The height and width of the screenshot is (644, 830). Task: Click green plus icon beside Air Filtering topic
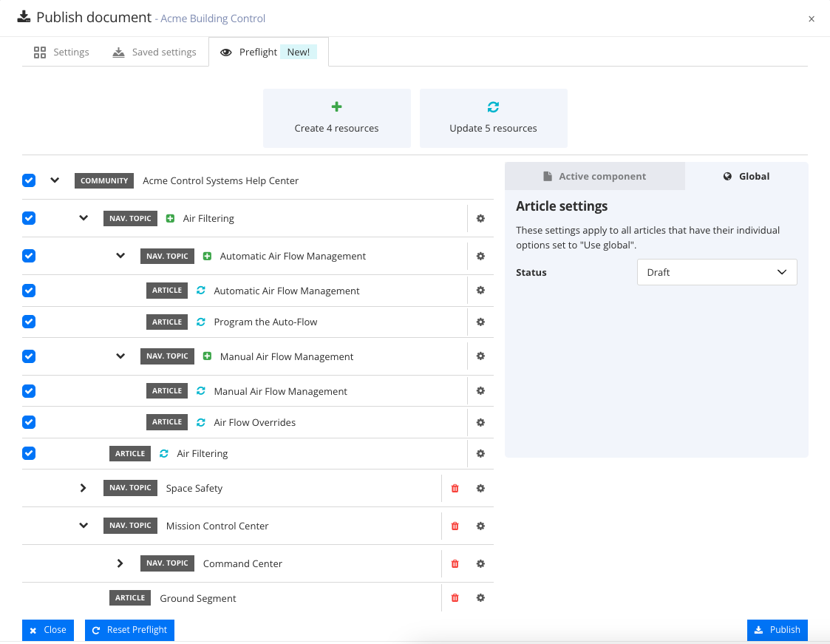(170, 218)
